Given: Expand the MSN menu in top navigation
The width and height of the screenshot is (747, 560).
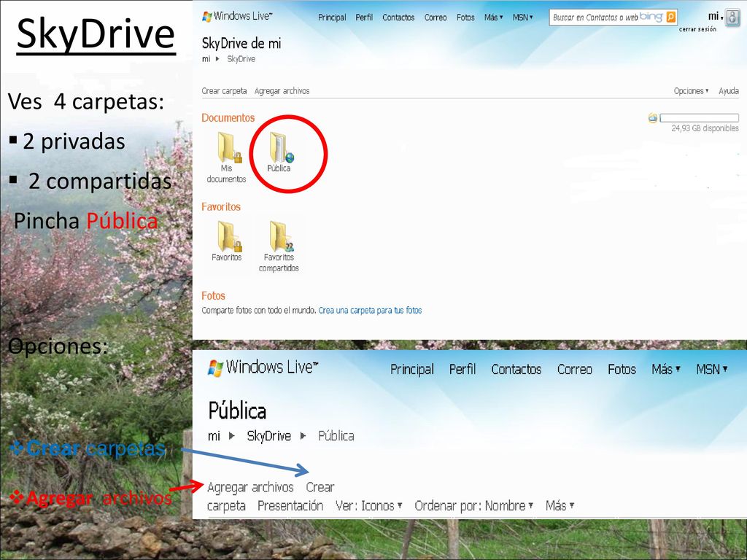Looking at the screenshot, I should [x=522, y=17].
